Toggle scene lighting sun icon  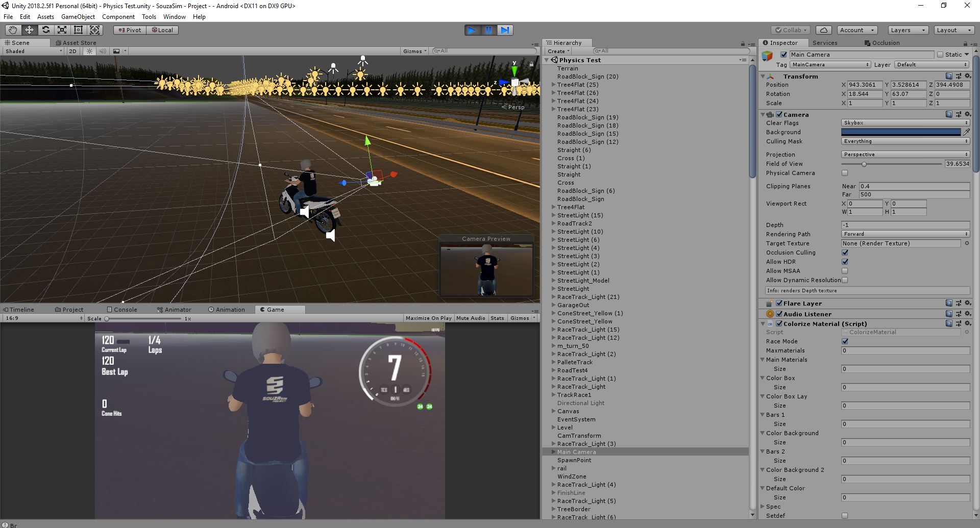(x=90, y=51)
